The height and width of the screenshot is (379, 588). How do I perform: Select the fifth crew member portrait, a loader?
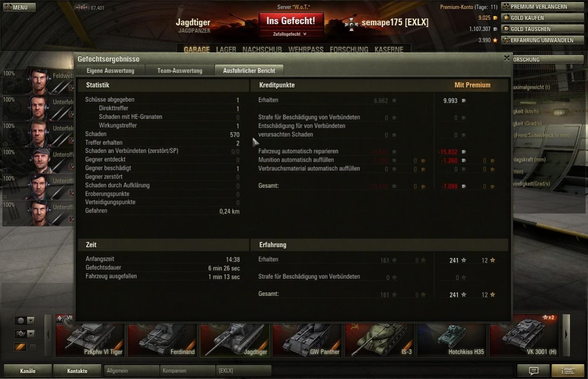point(39,187)
